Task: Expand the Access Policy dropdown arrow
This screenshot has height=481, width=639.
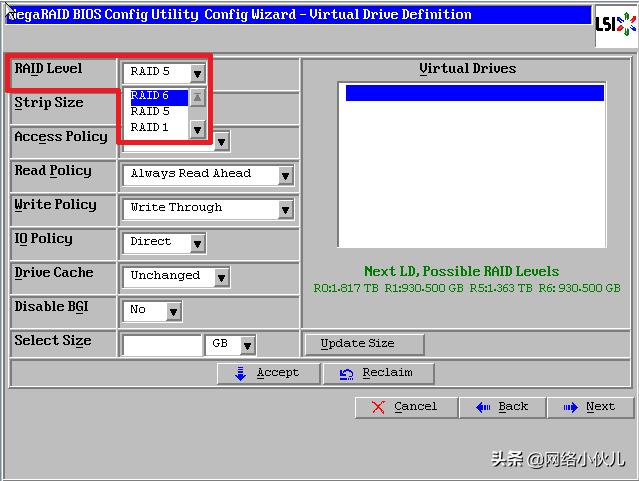Action: 221,142
